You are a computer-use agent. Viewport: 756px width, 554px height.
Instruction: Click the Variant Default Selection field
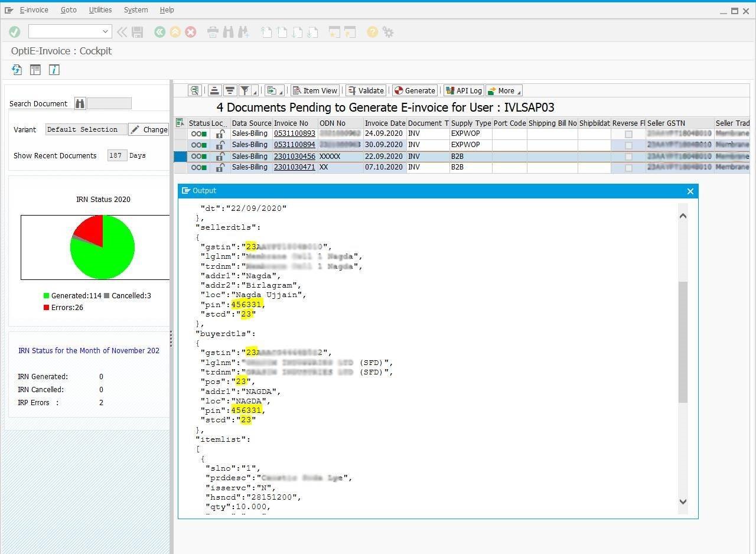(86, 129)
